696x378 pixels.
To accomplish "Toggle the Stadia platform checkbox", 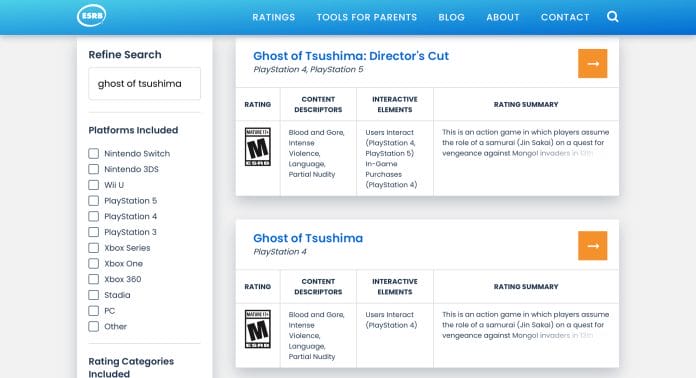I will point(94,295).
